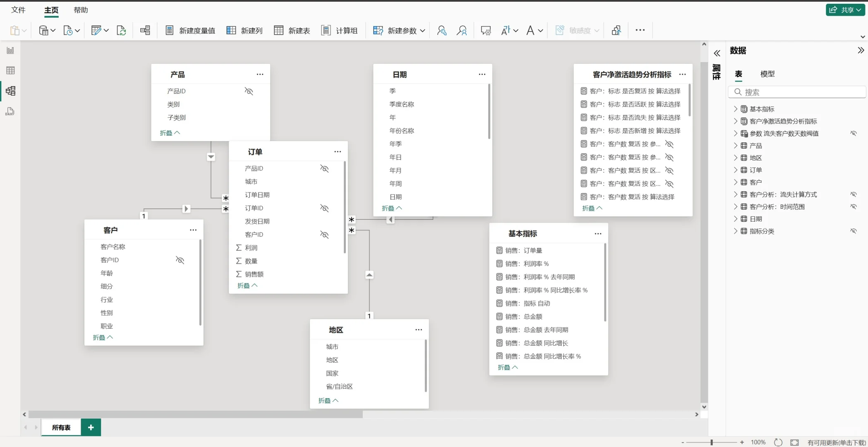Collapse the 地区 table card via 折叠
Viewport: 868px width, 447px height.
click(328, 400)
